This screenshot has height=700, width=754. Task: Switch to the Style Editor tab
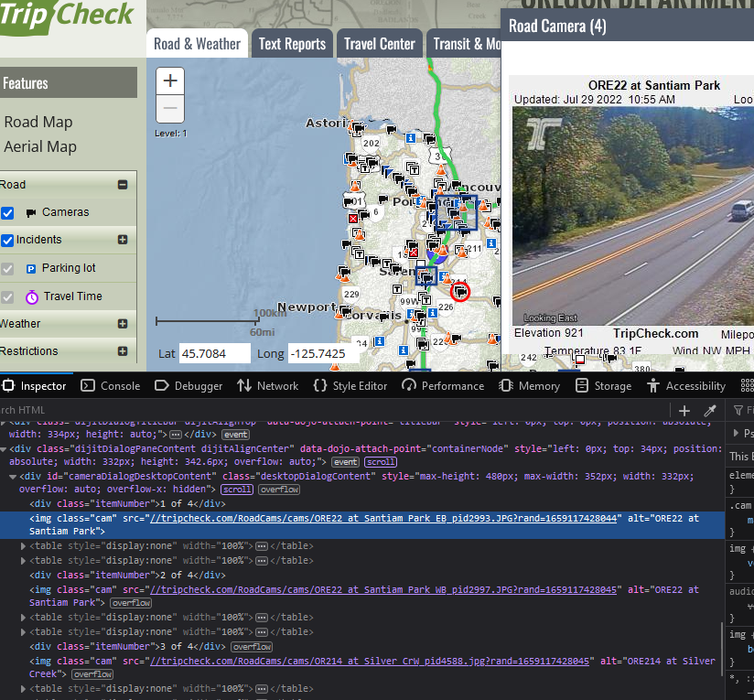(350, 385)
